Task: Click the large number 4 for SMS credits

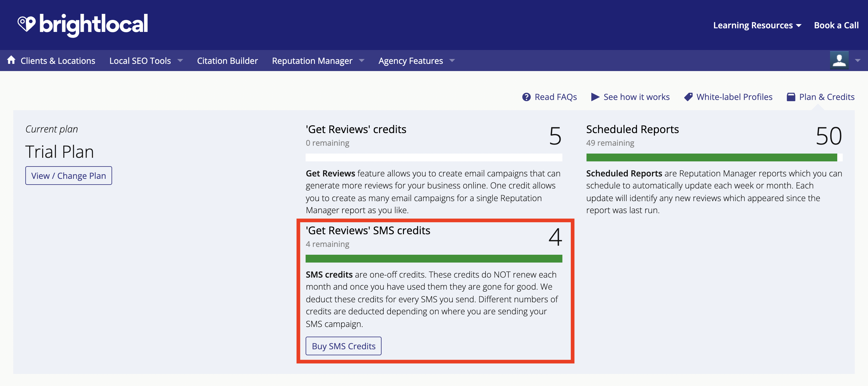Action: click(x=555, y=237)
